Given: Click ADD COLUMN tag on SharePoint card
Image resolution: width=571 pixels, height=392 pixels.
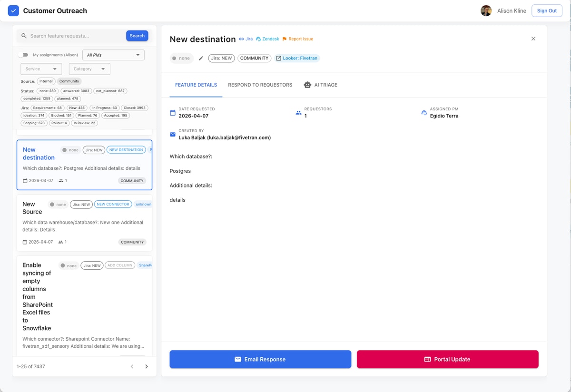Looking at the screenshot, I should (120, 265).
